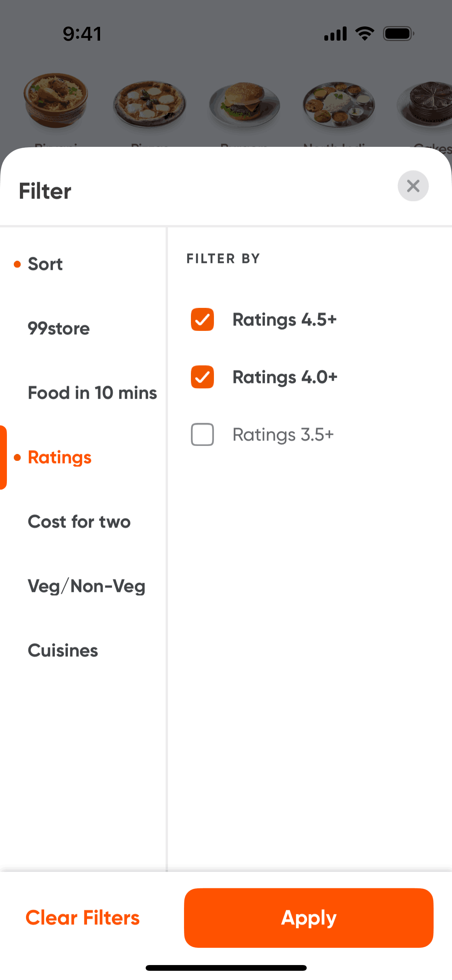Tap the battery icon in status bar
This screenshot has width=452, height=980.
point(398,34)
